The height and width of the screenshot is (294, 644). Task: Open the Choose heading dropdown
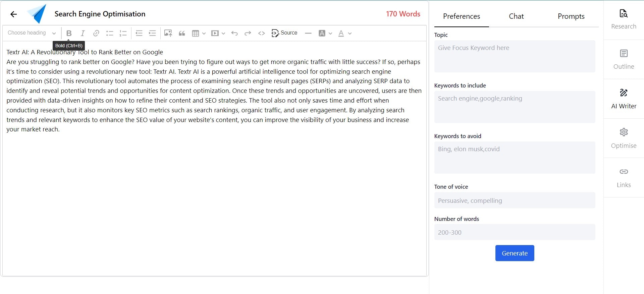(x=32, y=33)
